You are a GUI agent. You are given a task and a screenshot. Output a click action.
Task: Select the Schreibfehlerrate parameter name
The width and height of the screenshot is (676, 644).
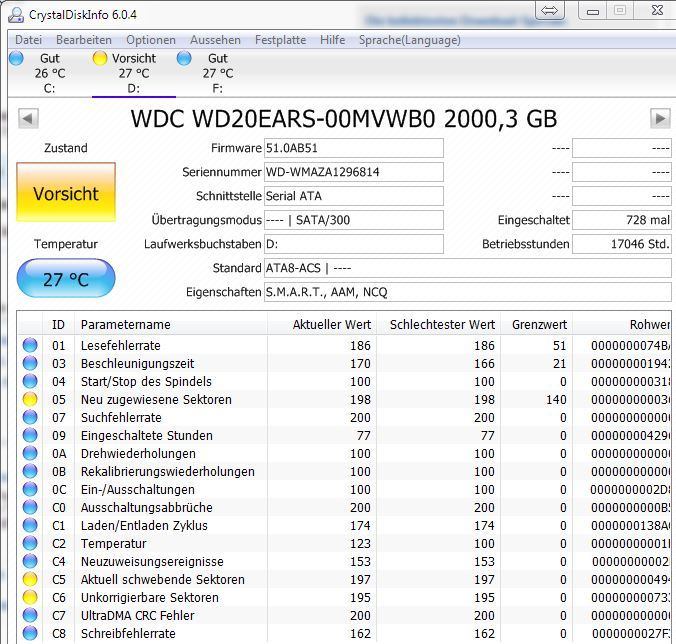pos(128,634)
